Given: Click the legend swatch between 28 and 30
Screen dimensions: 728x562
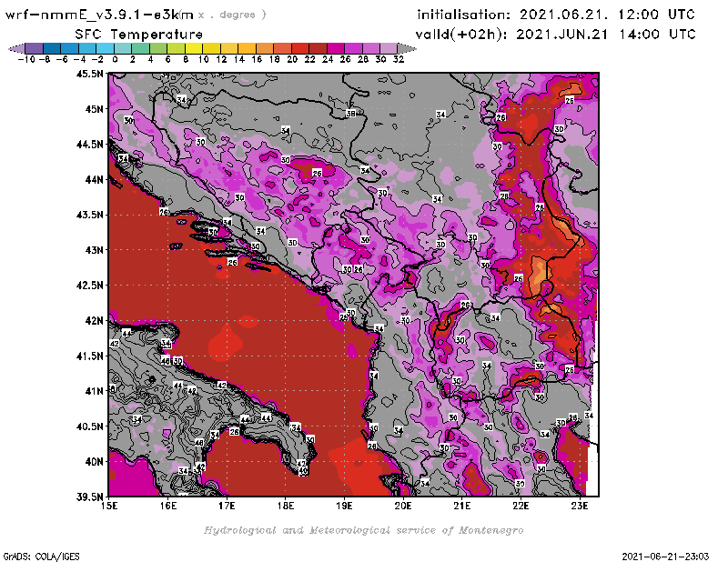Looking at the screenshot, I should pos(371,48).
